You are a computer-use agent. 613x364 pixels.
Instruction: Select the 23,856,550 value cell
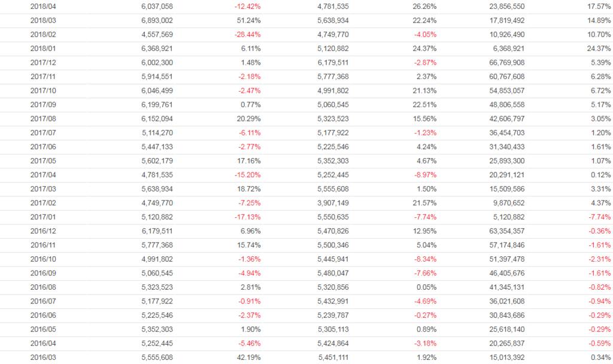(508, 7)
